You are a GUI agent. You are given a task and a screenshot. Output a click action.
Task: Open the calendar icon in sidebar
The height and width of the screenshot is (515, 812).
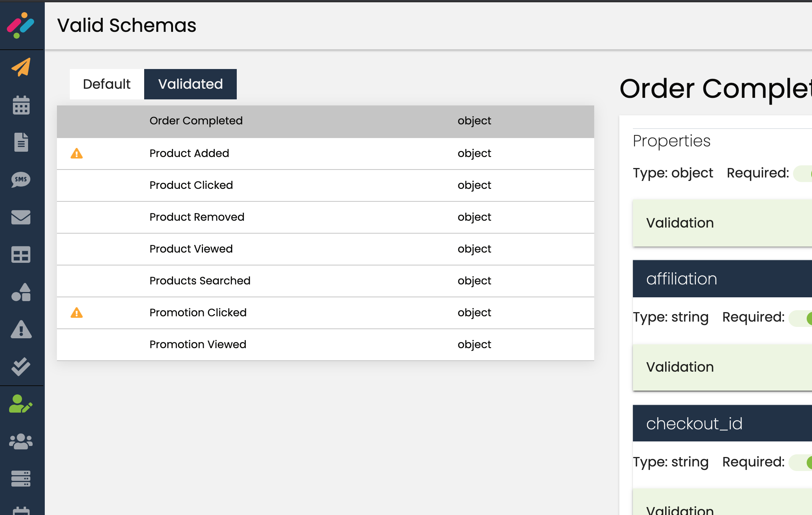pos(21,105)
